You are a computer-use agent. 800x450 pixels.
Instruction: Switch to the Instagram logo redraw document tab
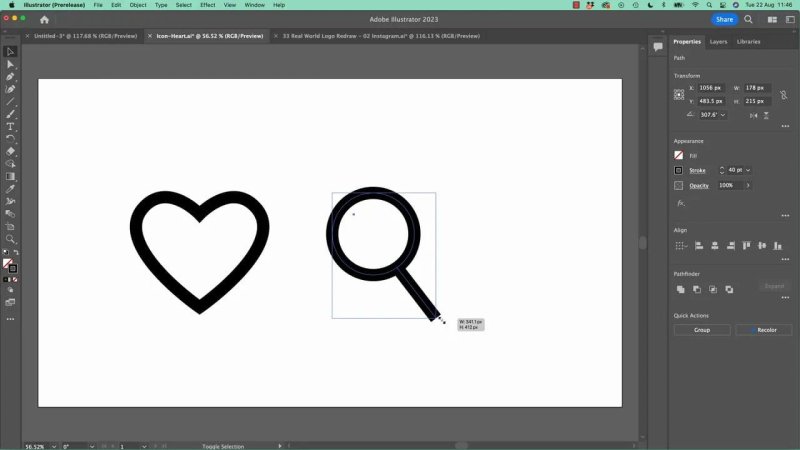coord(381,36)
